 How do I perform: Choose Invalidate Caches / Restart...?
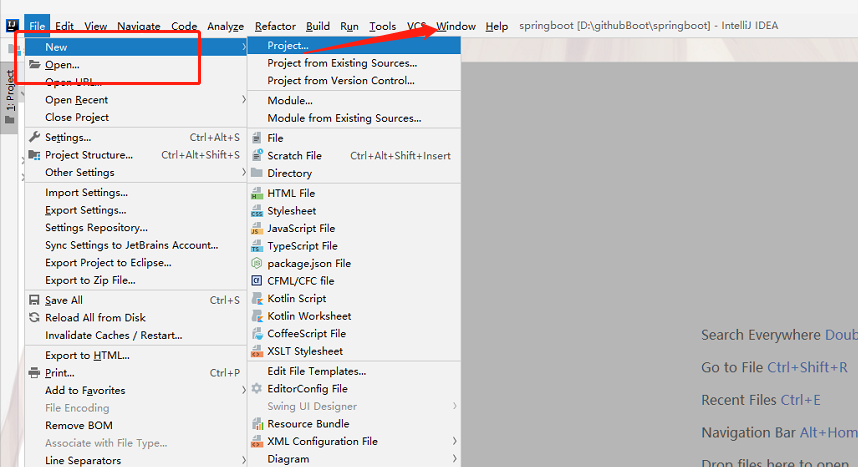coord(136,335)
